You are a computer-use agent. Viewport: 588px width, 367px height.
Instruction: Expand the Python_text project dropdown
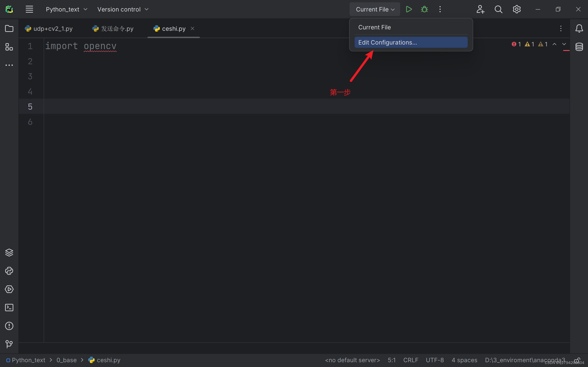click(66, 9)
